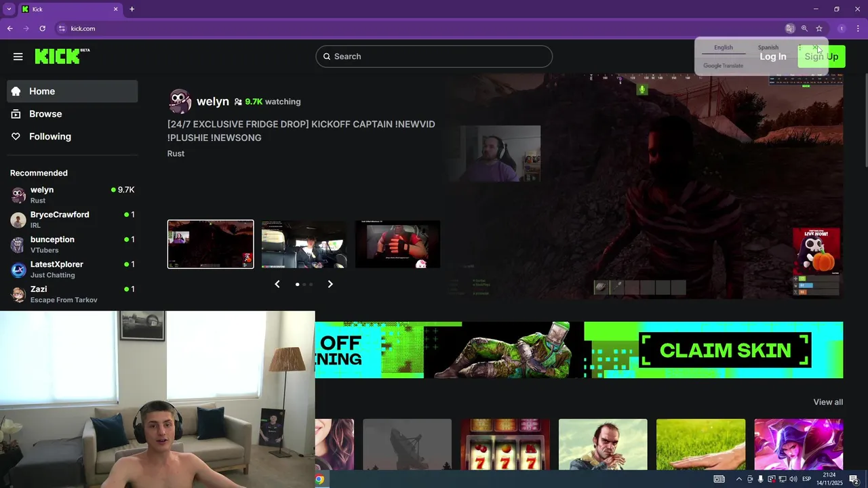Click the View all link
Viewport: 868px width, 488px height.
click(x=828, y=402)
